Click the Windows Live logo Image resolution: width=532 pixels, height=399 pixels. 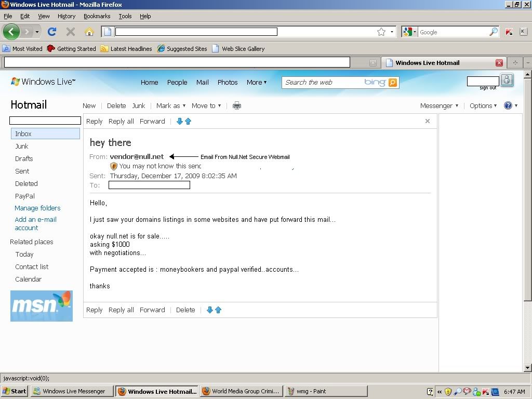[x=43, y=82]
